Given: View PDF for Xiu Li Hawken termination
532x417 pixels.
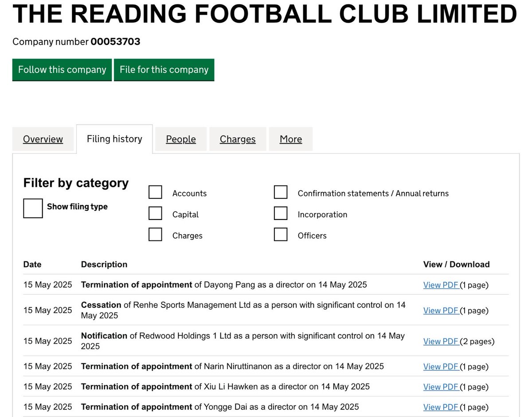Looking at the screenshot, I should 441,387.
